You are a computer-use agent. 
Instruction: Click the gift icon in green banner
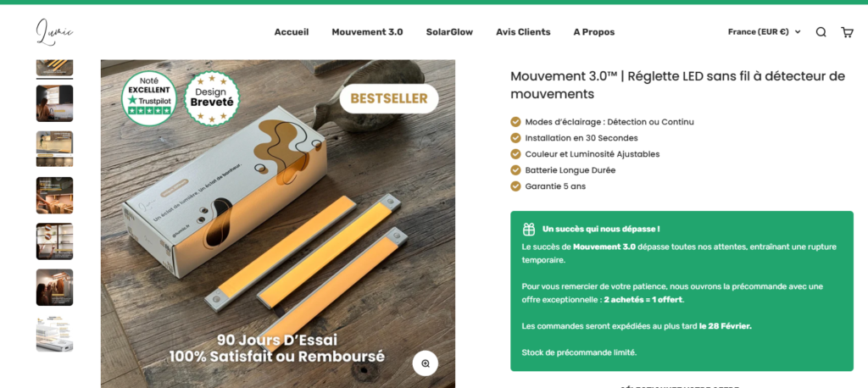tap(529, 229)
